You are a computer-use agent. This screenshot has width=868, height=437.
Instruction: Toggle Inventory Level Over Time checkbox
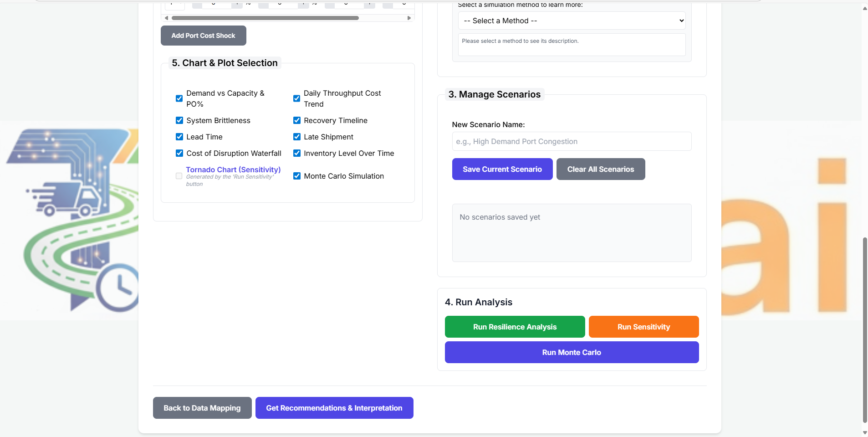297,153
